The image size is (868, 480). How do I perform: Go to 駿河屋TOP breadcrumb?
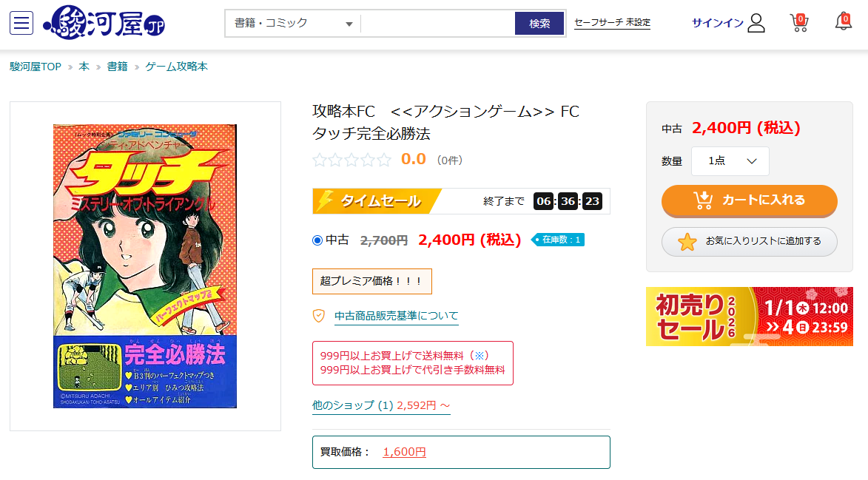(x=36, y=67)
